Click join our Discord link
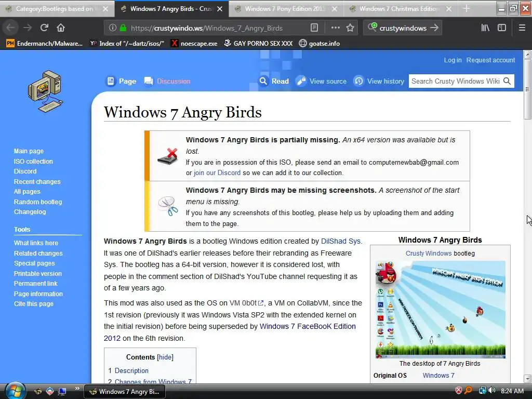Viewport: 532px width, 399px height. tap(217, 172)
